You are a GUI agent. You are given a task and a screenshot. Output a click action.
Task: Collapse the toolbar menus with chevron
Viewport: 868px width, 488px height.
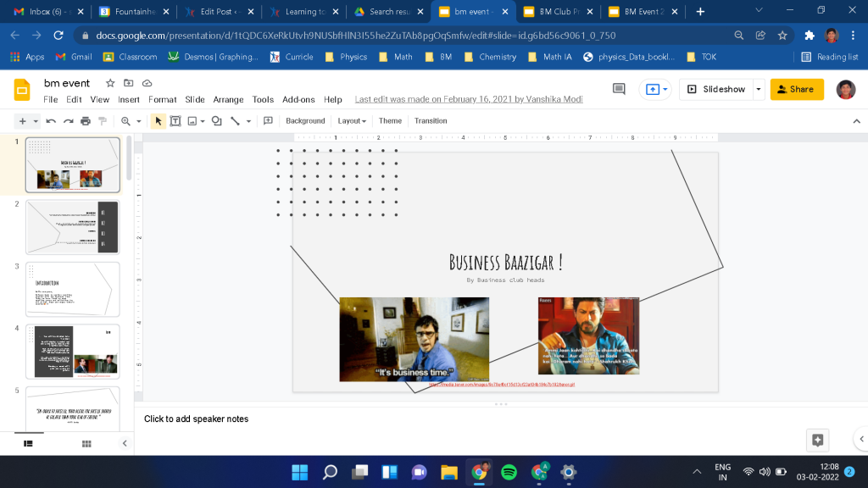point(856,121)
